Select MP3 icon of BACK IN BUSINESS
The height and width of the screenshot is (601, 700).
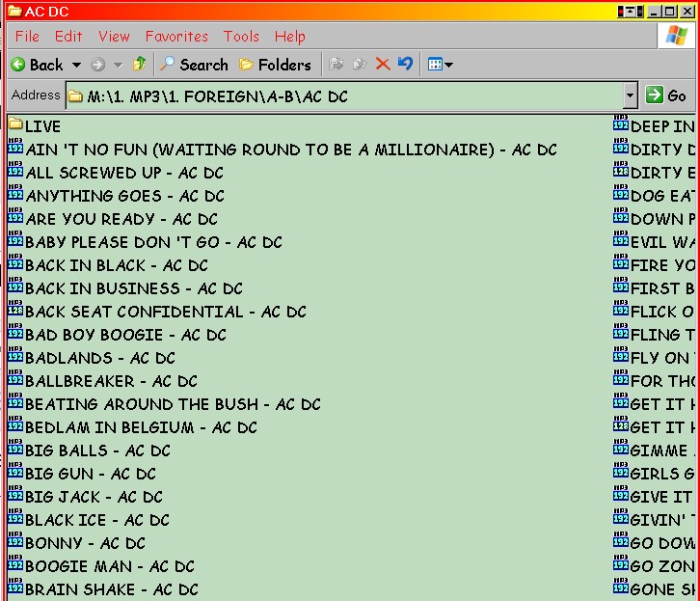(x=15, y=286)
